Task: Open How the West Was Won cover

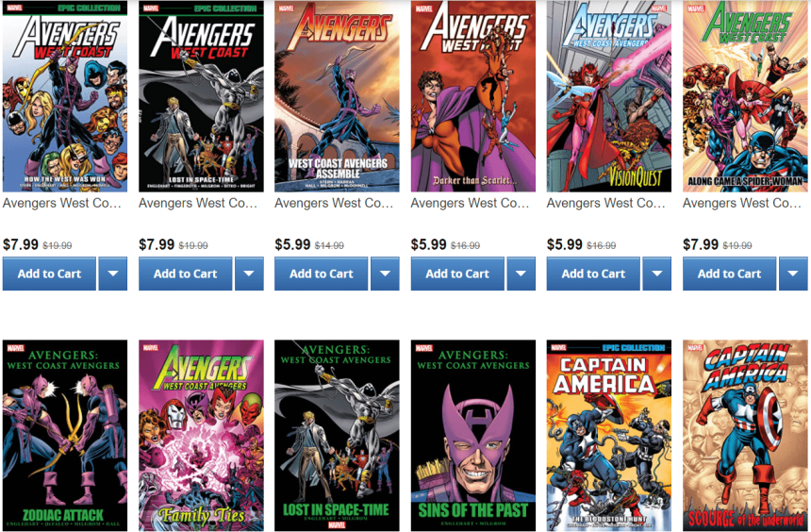Action: [65, 96]
